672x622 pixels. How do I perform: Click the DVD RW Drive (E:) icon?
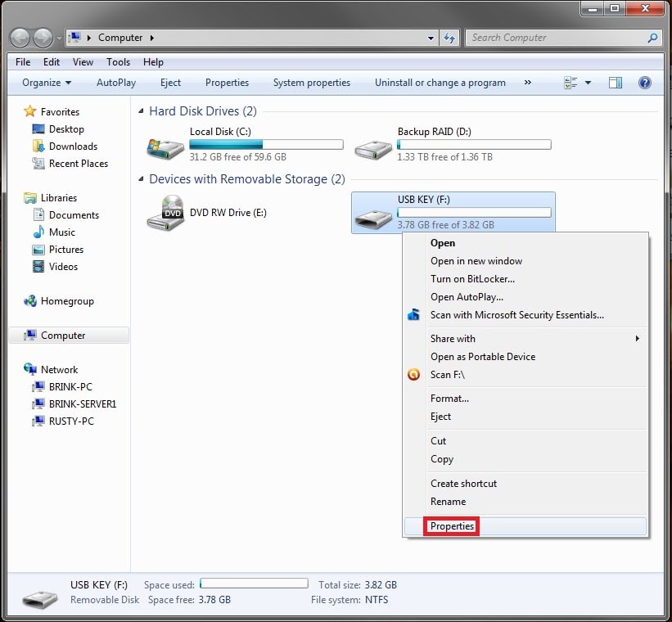(x=165, y=213)
